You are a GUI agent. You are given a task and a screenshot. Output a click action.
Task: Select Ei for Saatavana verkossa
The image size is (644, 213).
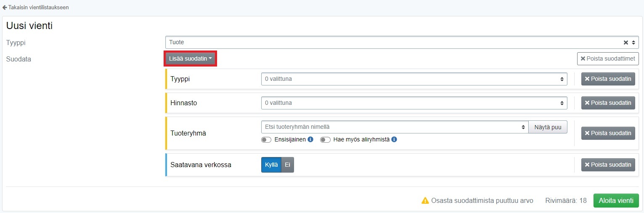pos(288,165)
